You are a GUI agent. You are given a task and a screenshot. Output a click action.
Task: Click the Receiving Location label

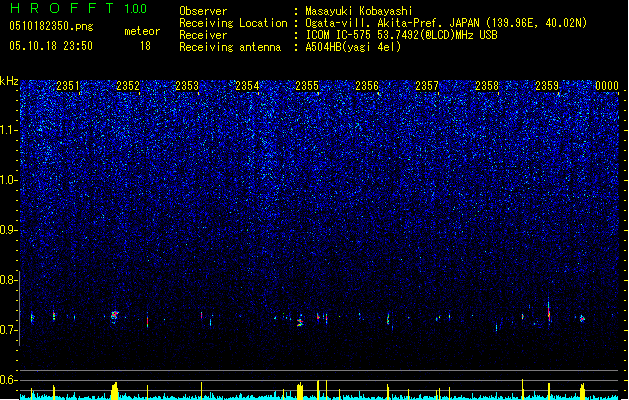pyautogui.click(x=233, y=23)
